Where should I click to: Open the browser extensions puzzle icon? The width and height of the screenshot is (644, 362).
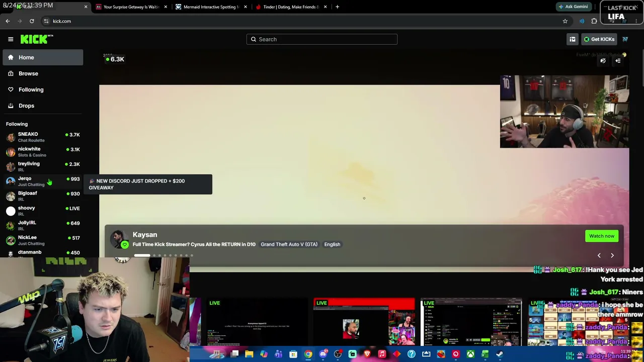click(594, 21)
